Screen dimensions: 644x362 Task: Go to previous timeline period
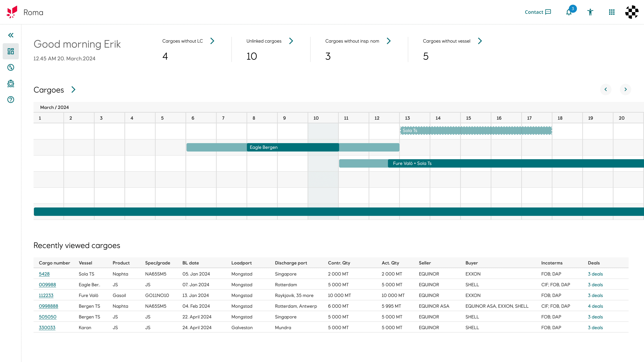pos(606,89)
